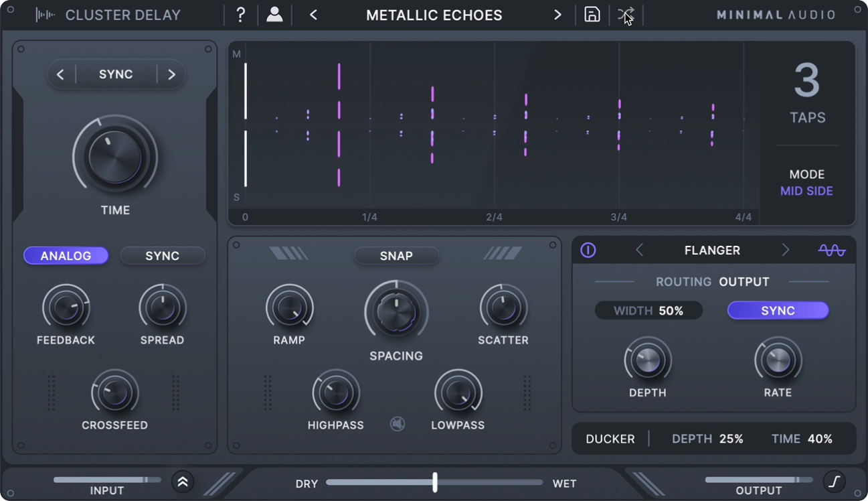The height and width of the screenshot is (501, 868).
Task: Click the ducker TIME 40% value
Action: tap(802, 439)
